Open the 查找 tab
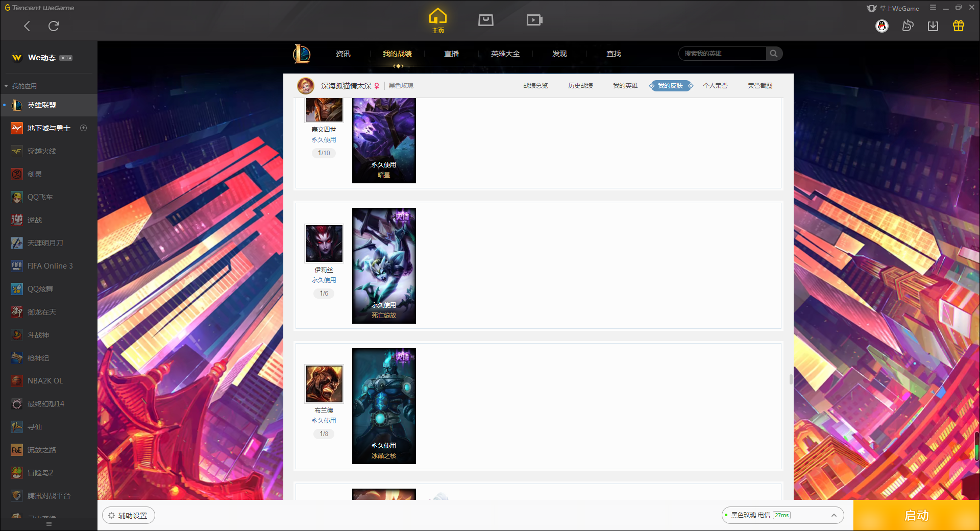 point(614,54)
